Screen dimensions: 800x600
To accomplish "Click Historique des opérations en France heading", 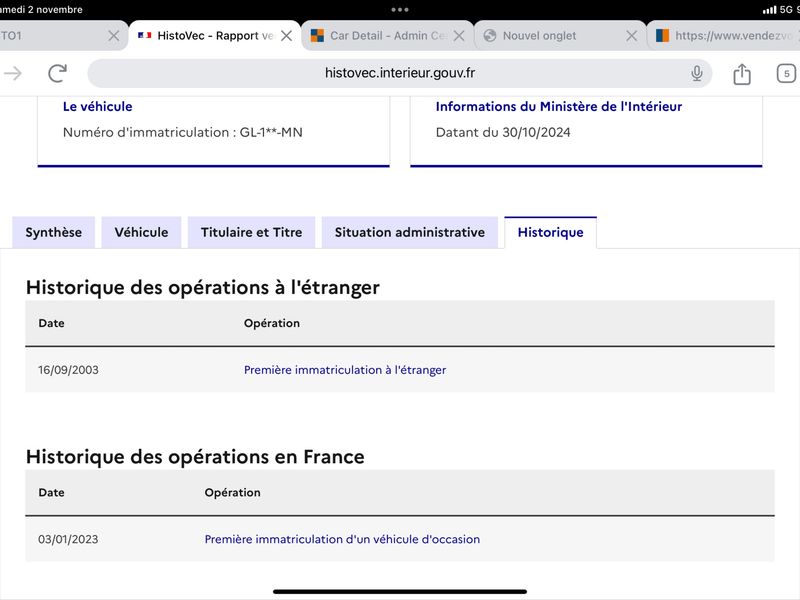I will [195, 457].
